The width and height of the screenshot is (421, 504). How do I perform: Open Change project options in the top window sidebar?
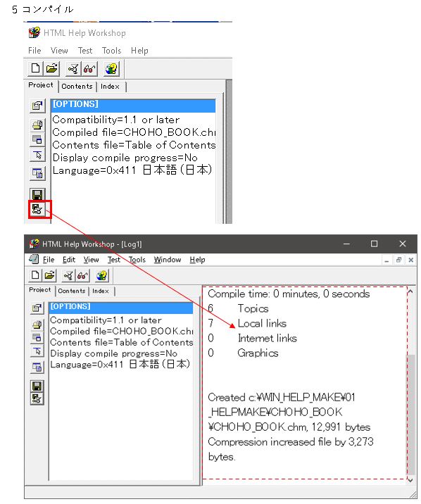tap(37, 106)
